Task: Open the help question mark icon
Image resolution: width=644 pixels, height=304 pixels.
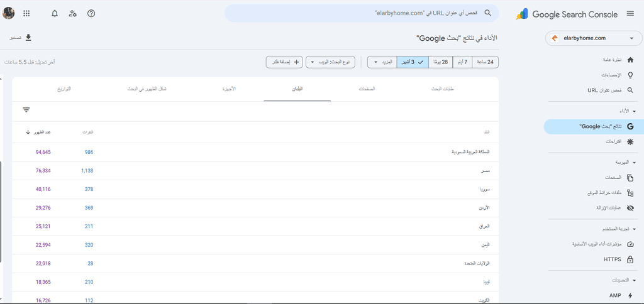Action: point(91,14)
